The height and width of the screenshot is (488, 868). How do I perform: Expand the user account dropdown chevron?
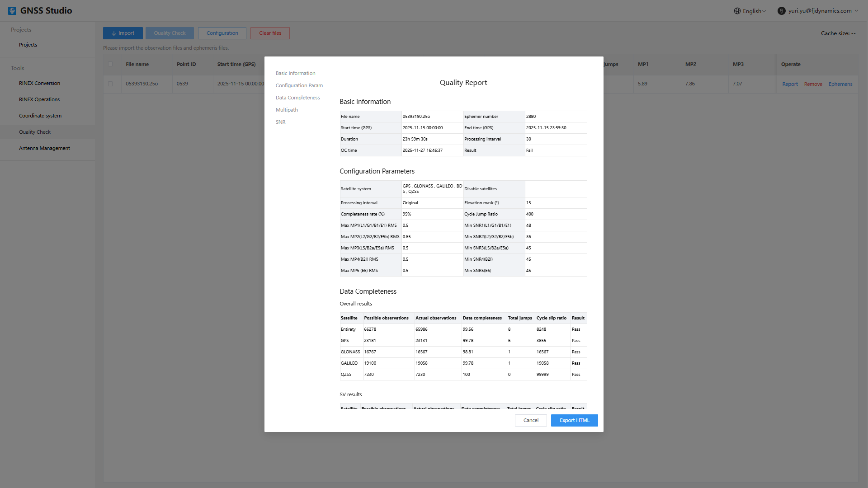(x=856, y=11)
